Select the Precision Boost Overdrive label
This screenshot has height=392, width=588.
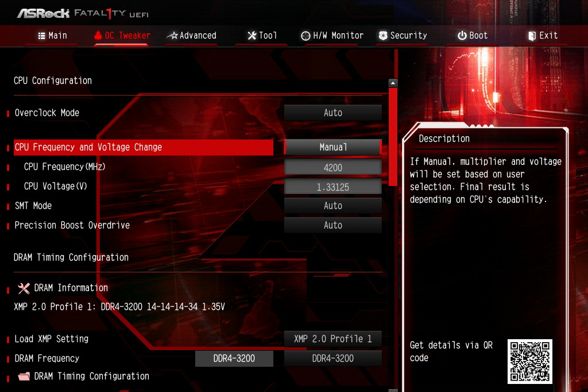coord(72,225)
